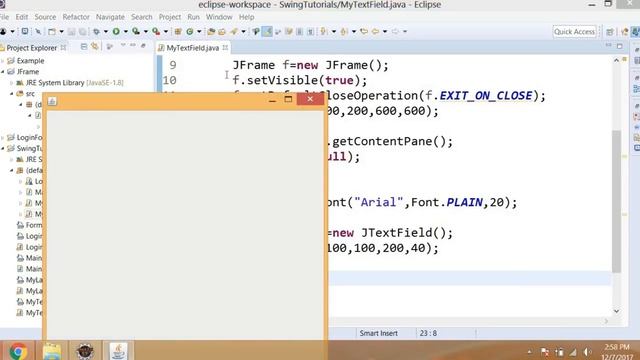Screen dimensions: 640x360
Task: Click EXIT_ON_CLOSE in the code editor
Action: [486, 96]
